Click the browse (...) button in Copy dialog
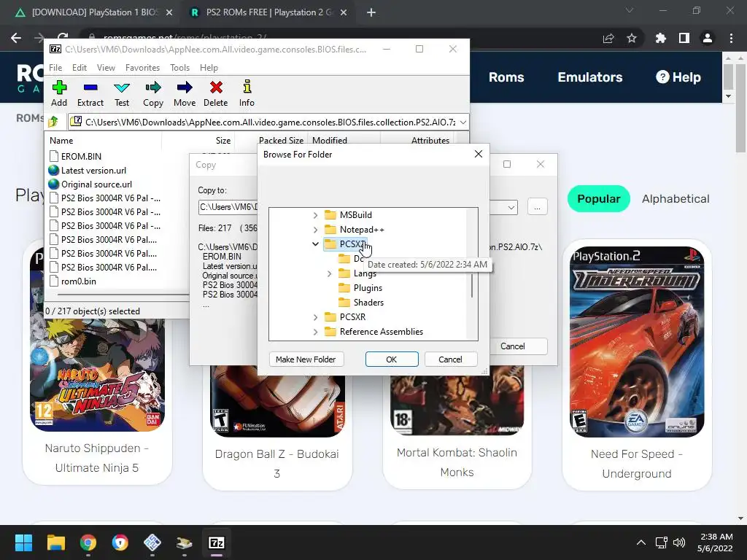This screenshot has height=560, width=747. coord(538,207)
